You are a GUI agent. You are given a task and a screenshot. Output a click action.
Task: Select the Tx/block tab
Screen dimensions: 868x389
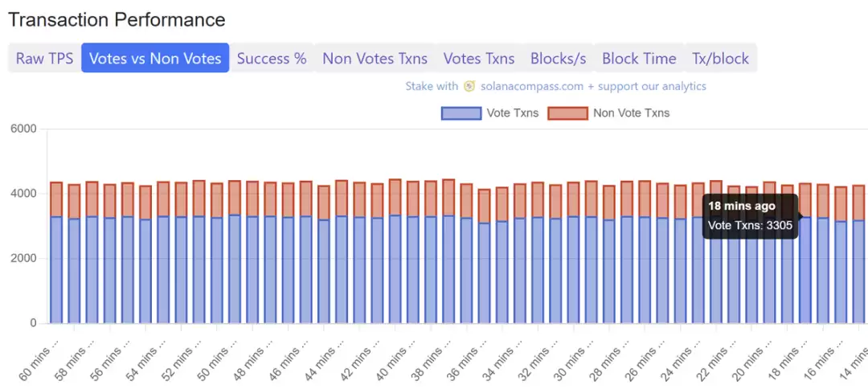(720, 58)
